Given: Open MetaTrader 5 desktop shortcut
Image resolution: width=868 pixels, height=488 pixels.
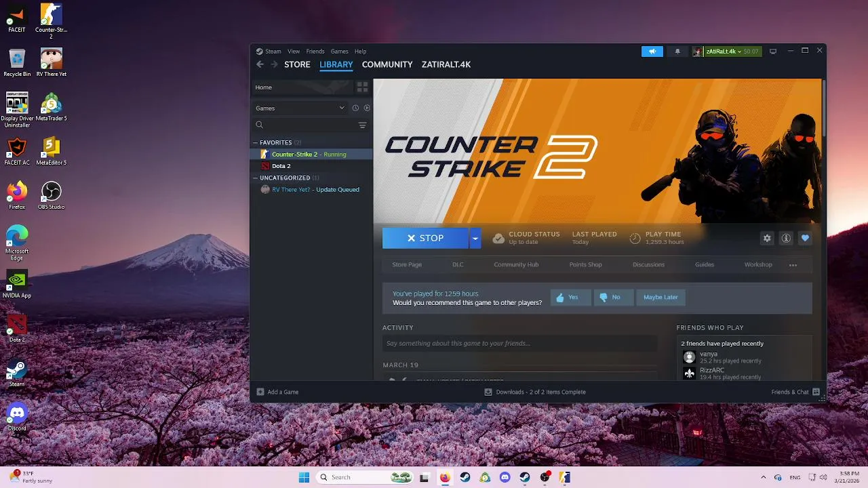Looking at the screenshot, I should coord(52,107).
